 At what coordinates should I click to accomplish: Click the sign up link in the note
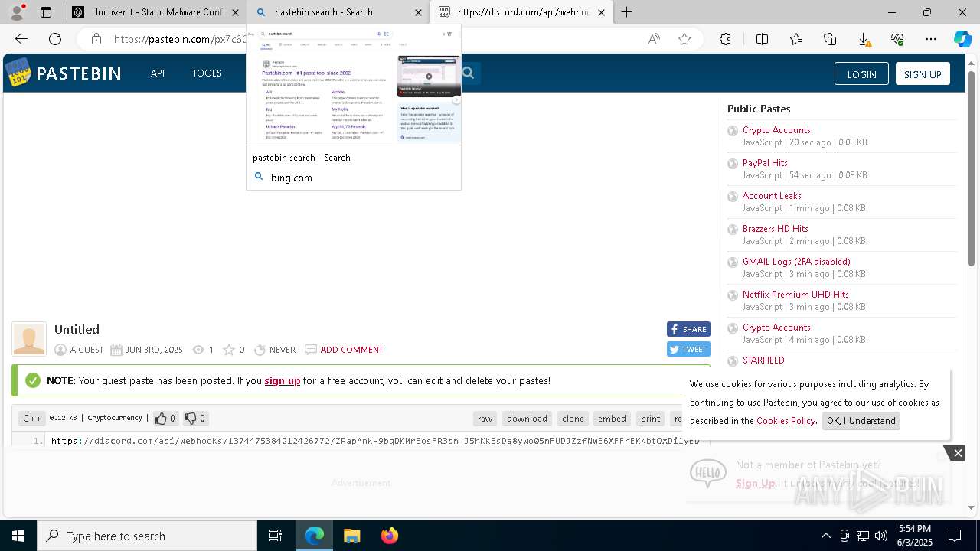tap(283, 380)
